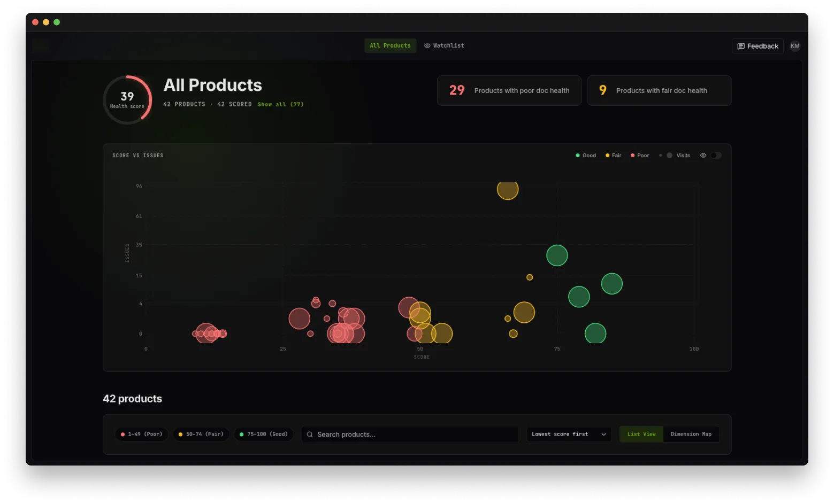The height and width of the screenshot is (504, 834).
Task: Toggle the 1-49 (Poor) filter chip
Action: coord(142,435)
